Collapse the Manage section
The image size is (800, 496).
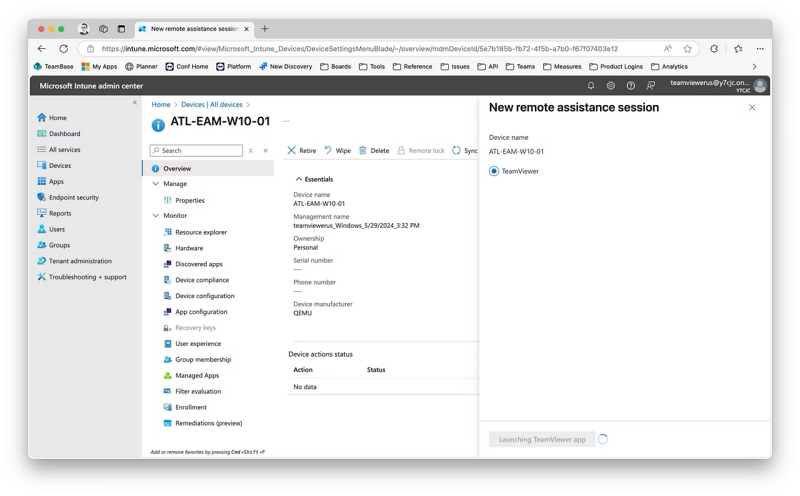coord(156,184)
